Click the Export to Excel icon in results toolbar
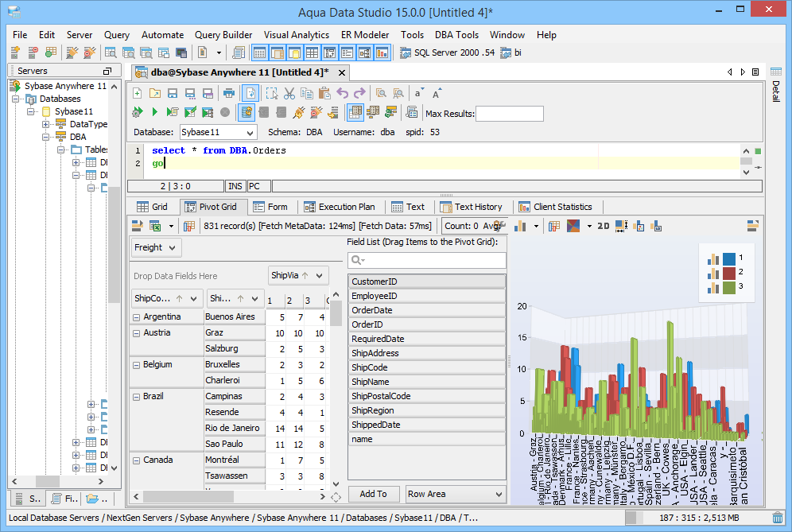The image size is (792, 532). tap(155, 227)
